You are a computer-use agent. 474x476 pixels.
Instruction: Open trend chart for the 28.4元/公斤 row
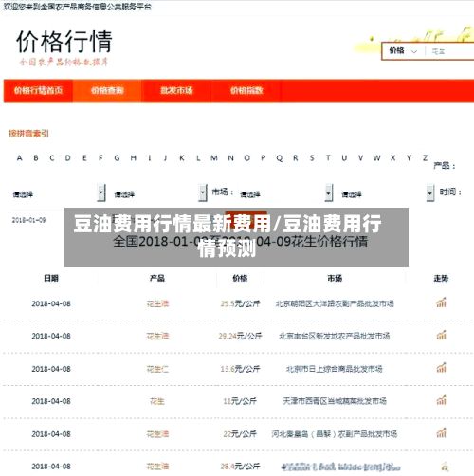pyautogui.click(x=445, y=466)
